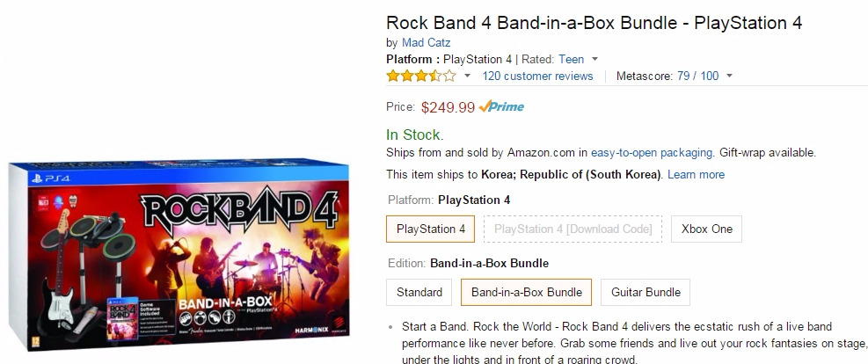Viewport: 868px width, 364px height.
Task: Click the star rating icons
Action: [x=420, y=76]
